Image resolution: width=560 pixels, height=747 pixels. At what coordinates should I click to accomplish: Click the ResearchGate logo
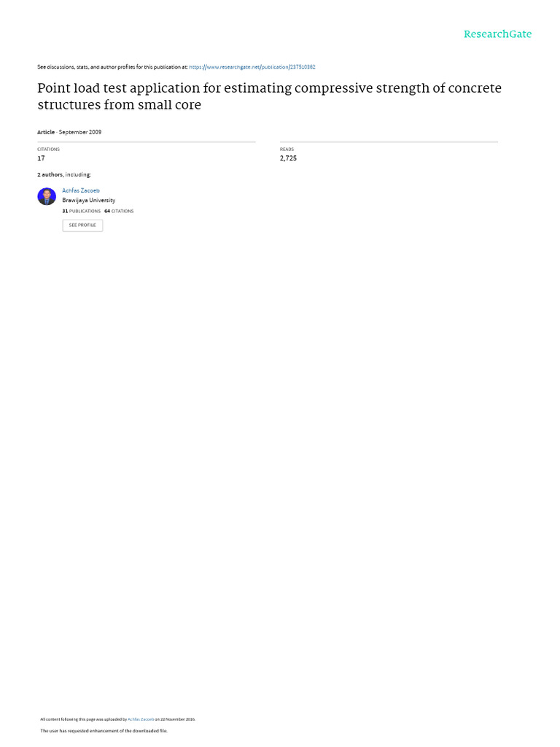pyautogui.click(x=497, y=34)
